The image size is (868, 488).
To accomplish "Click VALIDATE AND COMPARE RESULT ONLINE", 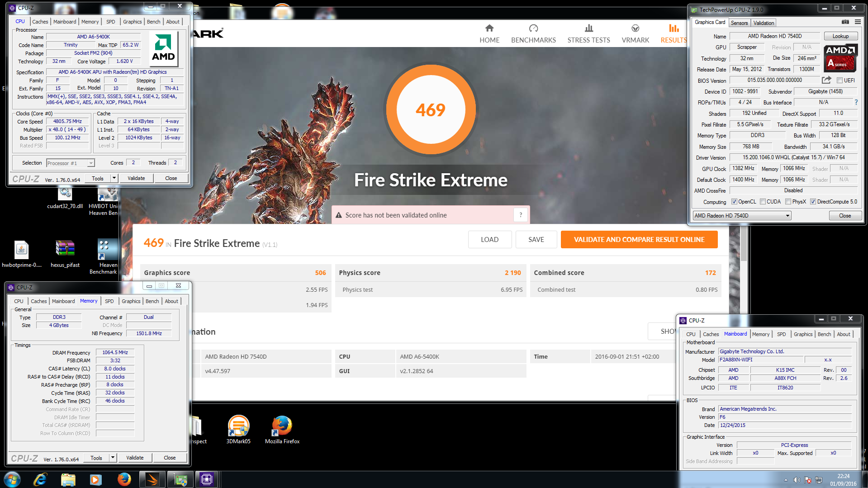I will tap(639, 240).
